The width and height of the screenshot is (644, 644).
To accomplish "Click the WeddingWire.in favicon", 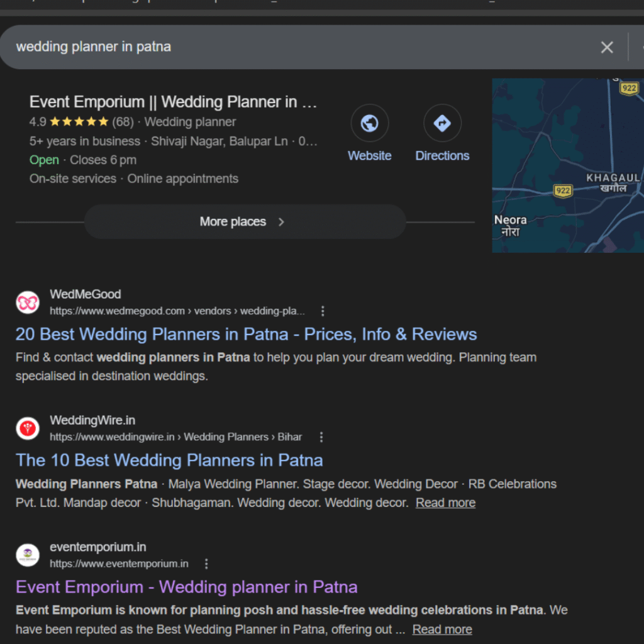I will 28,429.
